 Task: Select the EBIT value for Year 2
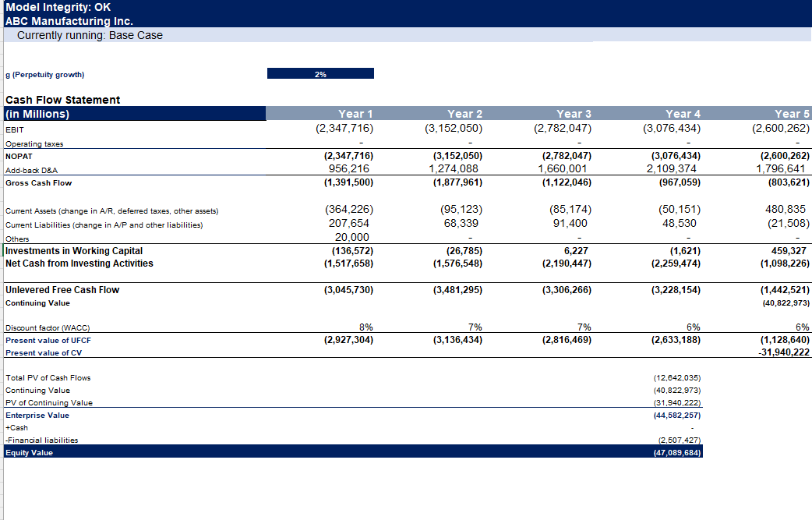pyautogui.click(x=454, y=128)
